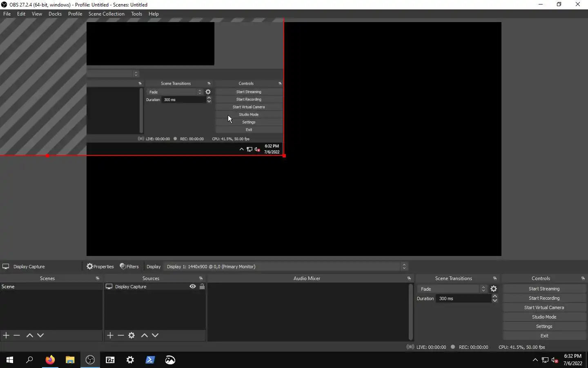Toggle Display Capture visibility eye
The width and height of the screenshot is (588, 368).
click(x=193, y=287)
